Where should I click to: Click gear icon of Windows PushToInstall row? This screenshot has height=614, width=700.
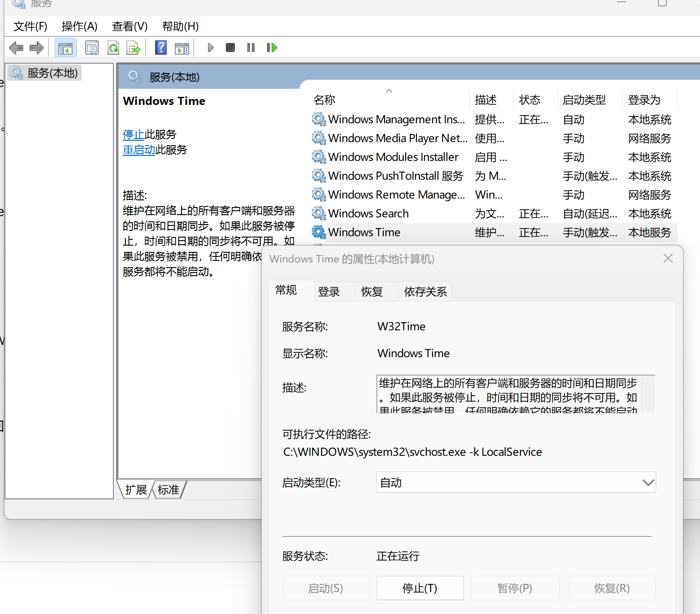click(319, 176)
